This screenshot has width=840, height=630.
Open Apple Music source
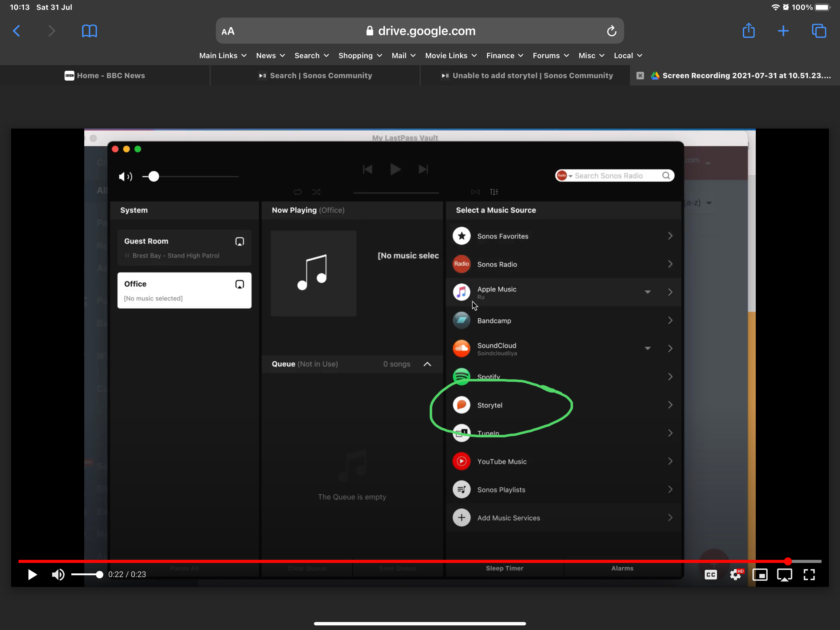point(563,292)
